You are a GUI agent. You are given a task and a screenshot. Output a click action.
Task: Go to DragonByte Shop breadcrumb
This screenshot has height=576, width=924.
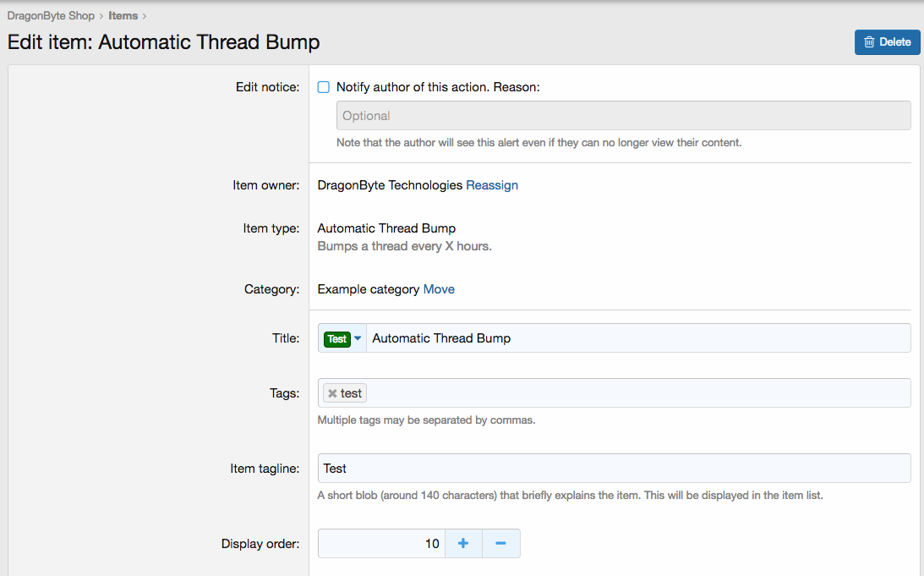pos(51,15)
